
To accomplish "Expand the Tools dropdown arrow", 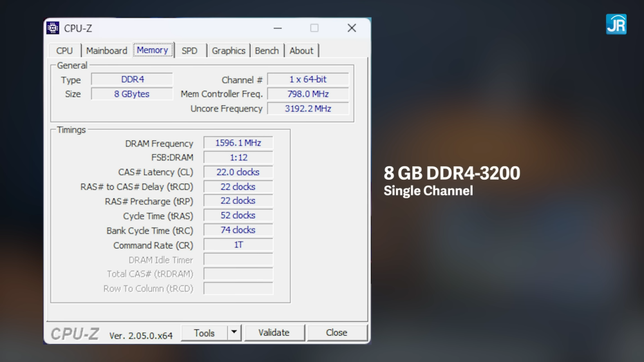I will (234, 333).
